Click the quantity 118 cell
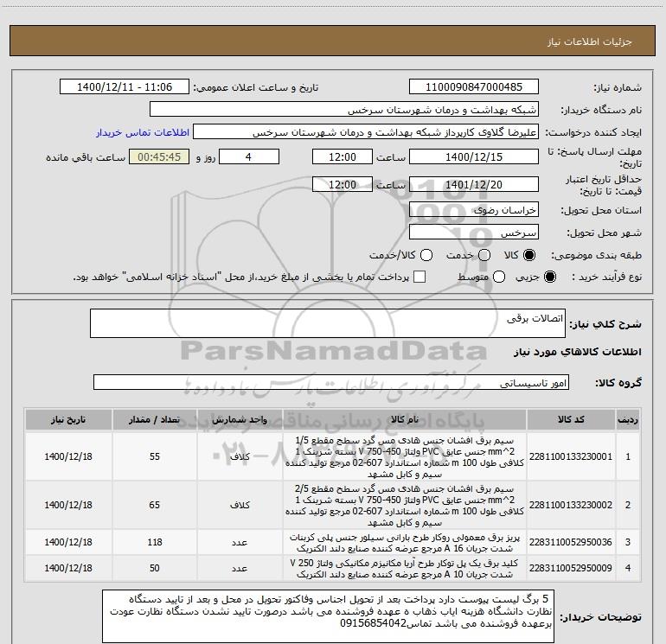666x644 pixels. pos(155,542)
